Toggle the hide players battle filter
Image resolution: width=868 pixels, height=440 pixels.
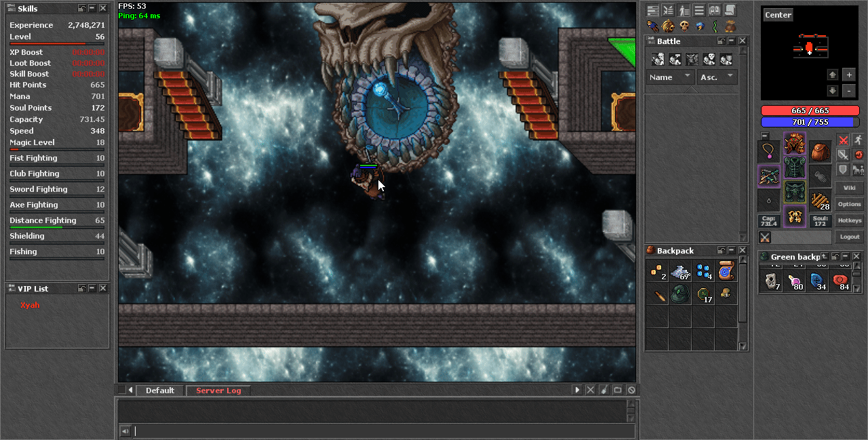pyautogui.click(x=658, y=60)
